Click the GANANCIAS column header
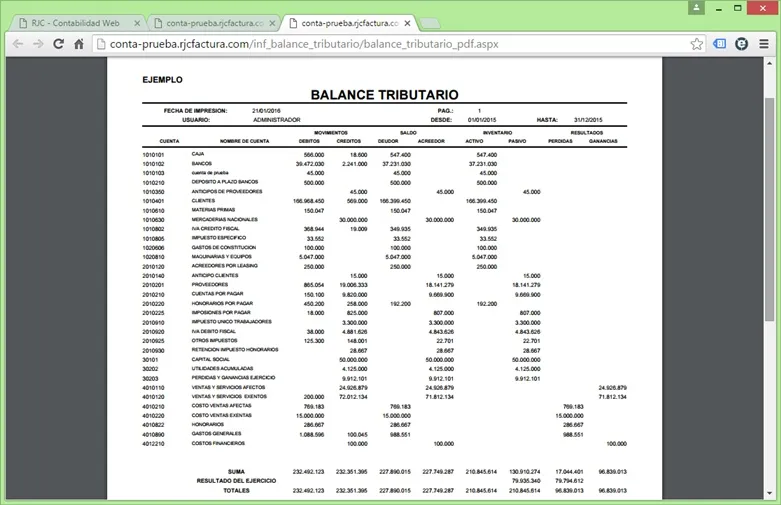This screenshot has width=781, height=505. (603, 141)
